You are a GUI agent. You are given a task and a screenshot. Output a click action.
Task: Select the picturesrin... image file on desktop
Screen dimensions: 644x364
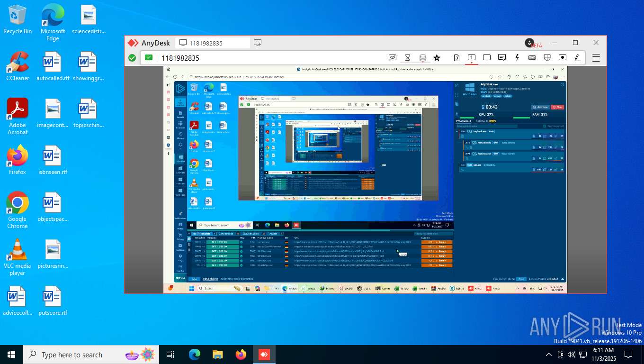point(53,254)
